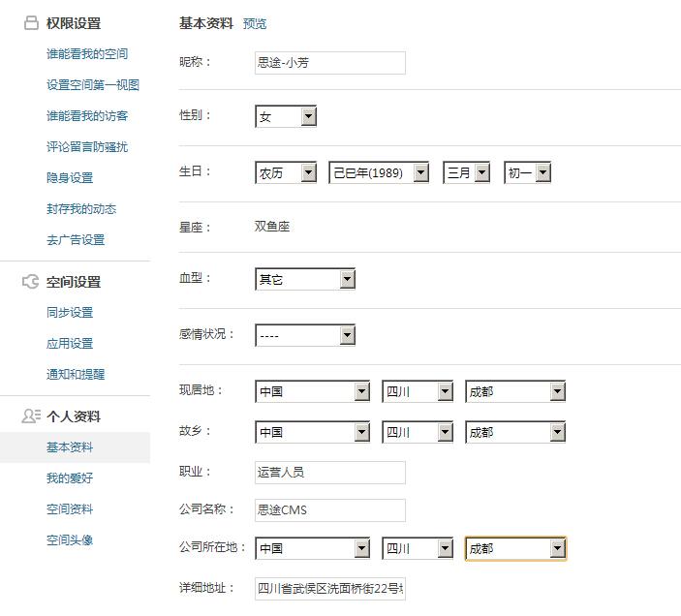Open the 感情状况 relationship status dropdown
This screenshot has width=681, height=616.
tap(305, 336)
